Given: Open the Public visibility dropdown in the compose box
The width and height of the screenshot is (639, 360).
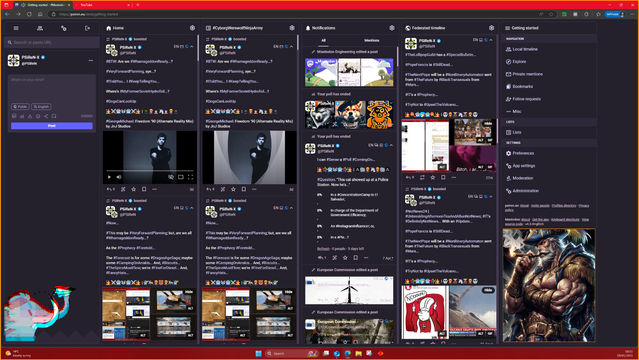Looking at the screenshot, I should (20, 106).
